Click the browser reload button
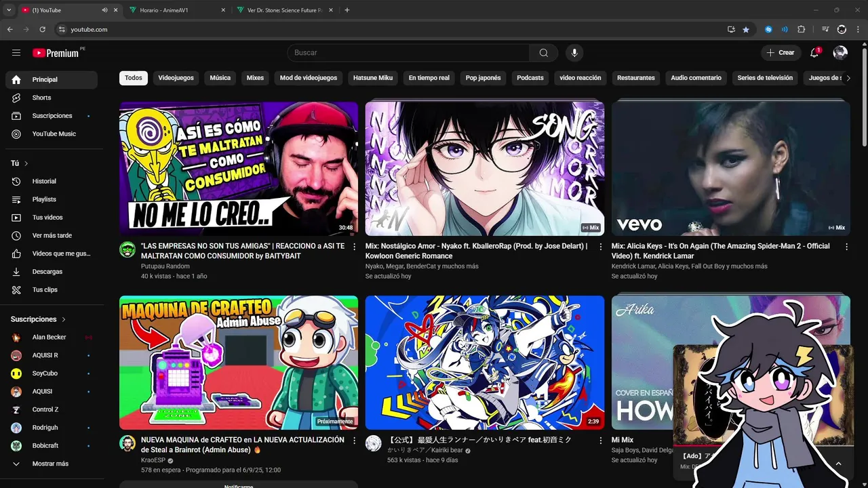868x488 pixels. click(x=42, y=29)
